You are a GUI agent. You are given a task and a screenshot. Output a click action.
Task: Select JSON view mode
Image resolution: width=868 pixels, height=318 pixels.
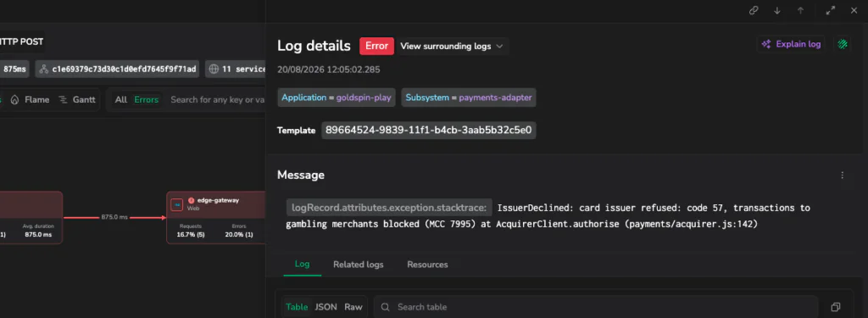[326, 307]
